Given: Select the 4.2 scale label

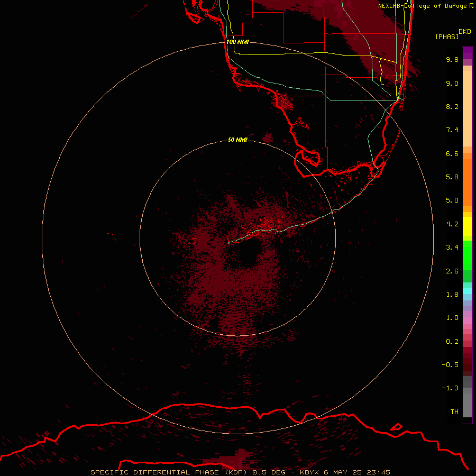Looking at the screenshot, I should click(x=452, y=224).
